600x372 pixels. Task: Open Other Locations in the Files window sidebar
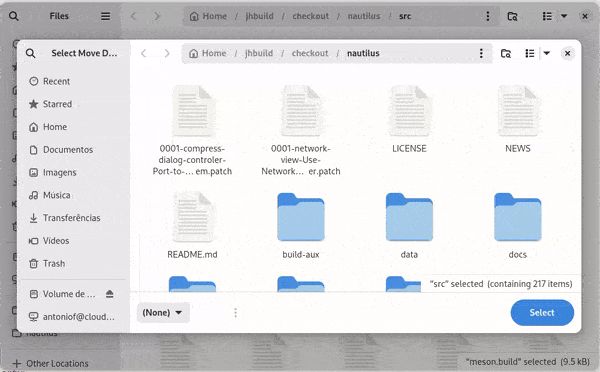[x=51, y=364]
